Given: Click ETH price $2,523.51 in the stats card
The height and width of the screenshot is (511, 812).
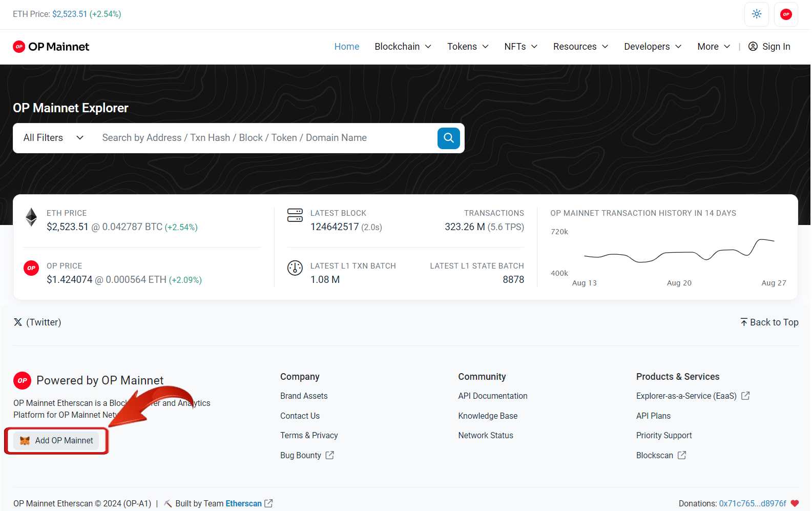Looking at the screenshot, I should [68, 227].
